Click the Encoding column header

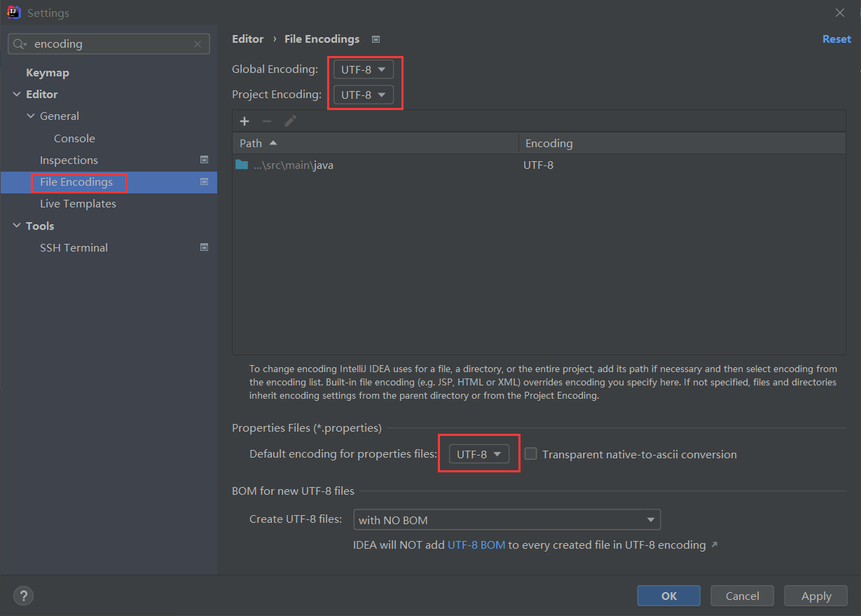click(x=682, y=143)
